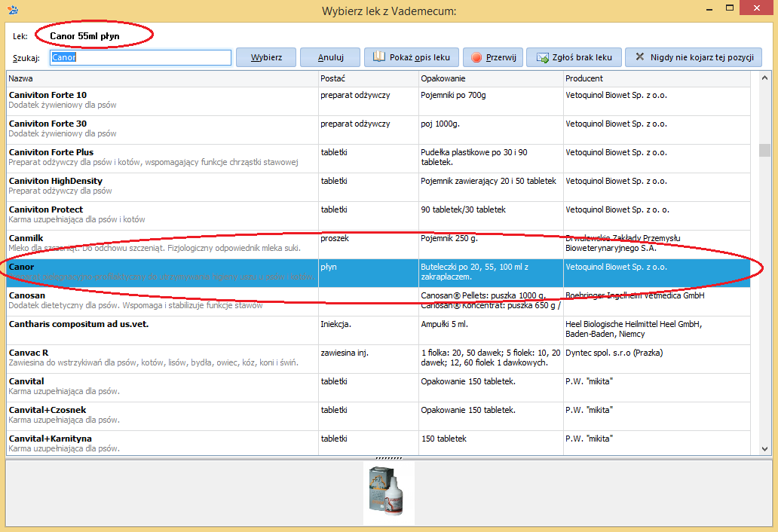Click the scrollbar up arrow

[764, 78]
